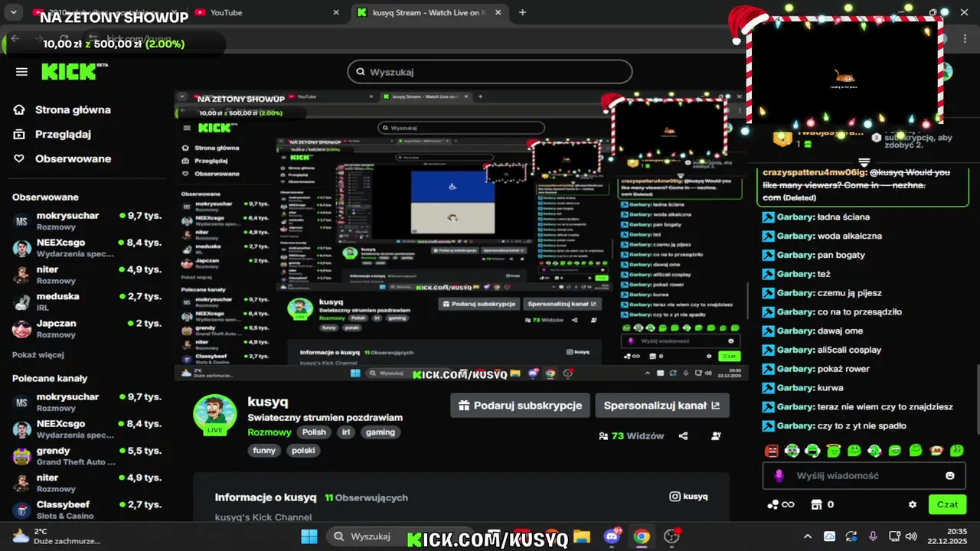Open a new browser tab
Screen dimensions: 980x551
pos(523,12)
